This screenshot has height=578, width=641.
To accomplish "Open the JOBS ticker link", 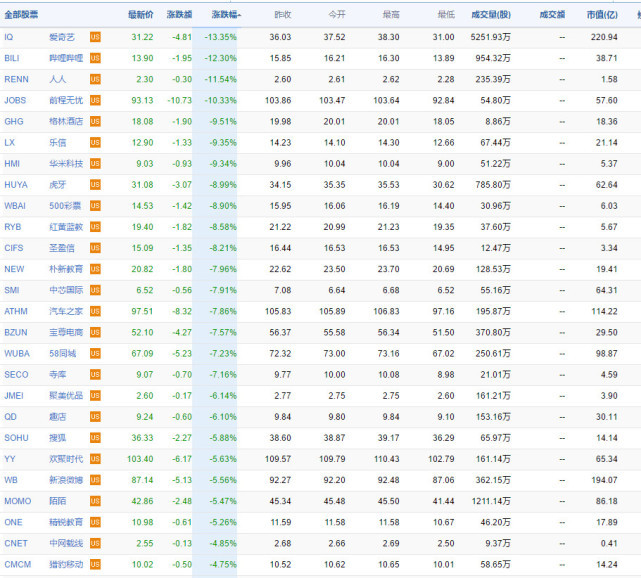I will pos(15,101).
